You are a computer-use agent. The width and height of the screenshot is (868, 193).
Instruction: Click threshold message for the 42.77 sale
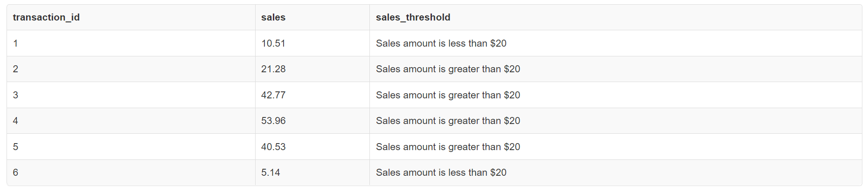click(448, 95)
